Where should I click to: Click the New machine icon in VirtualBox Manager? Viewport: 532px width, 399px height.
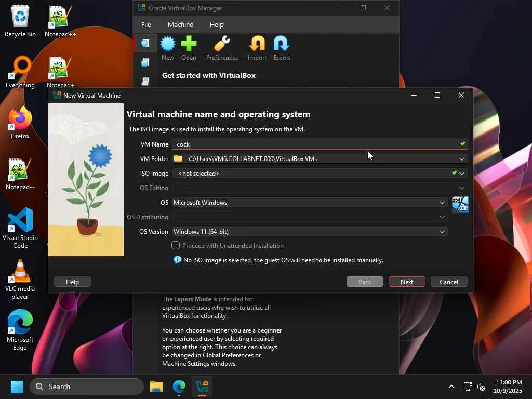click(168, 48)
